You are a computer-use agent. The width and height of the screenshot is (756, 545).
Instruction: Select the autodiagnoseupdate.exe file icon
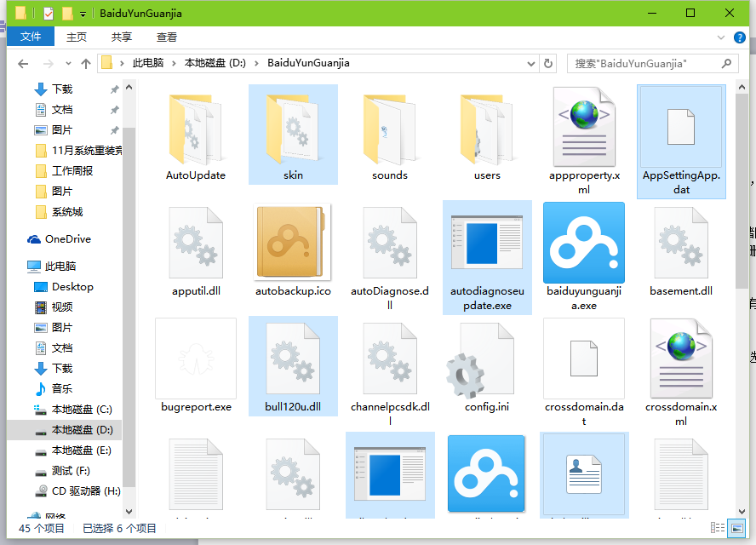click(x=487, y=243)
